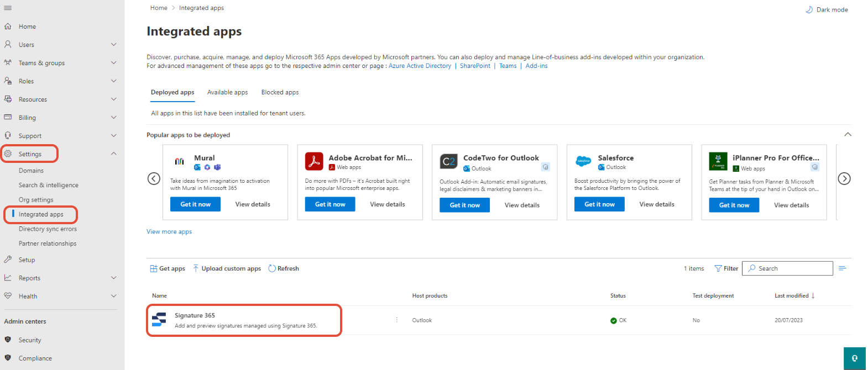Click the Home icon in sidebar
The height and width of the screenshot is (370, 868).
(8, 26)
